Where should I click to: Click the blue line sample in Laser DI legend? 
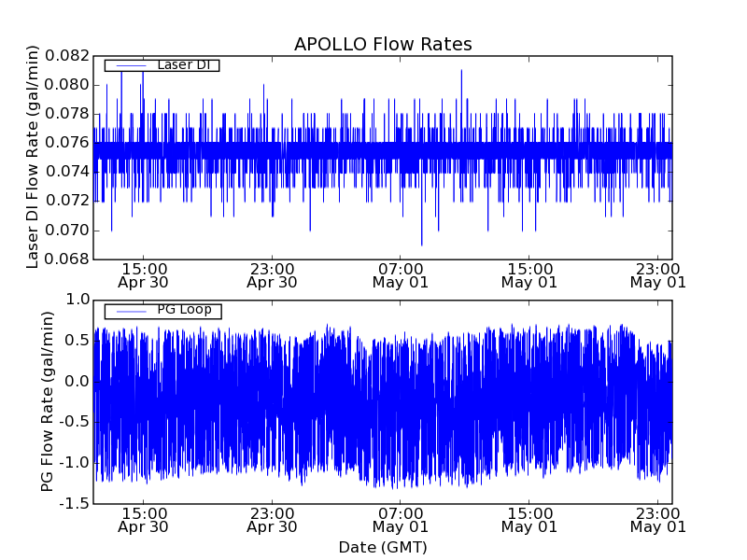[130, 65]
